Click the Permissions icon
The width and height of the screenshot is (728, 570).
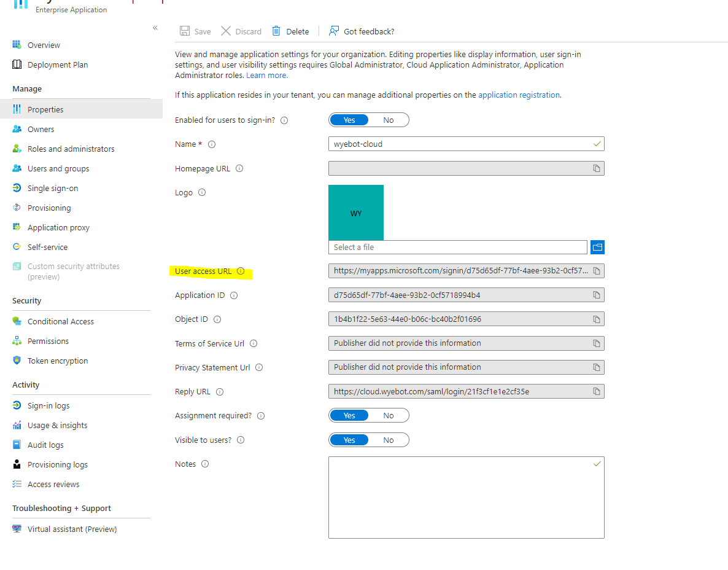coord(17,341)
